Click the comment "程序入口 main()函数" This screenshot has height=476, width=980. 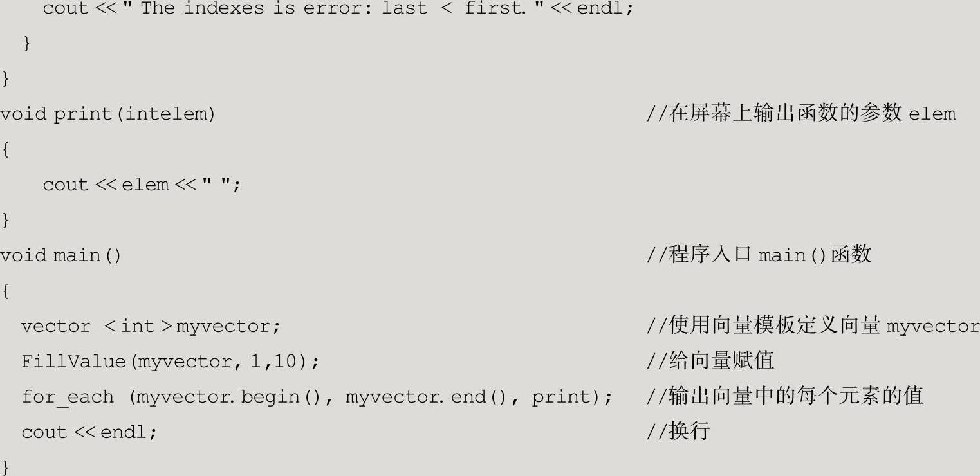tap(759, 255)
